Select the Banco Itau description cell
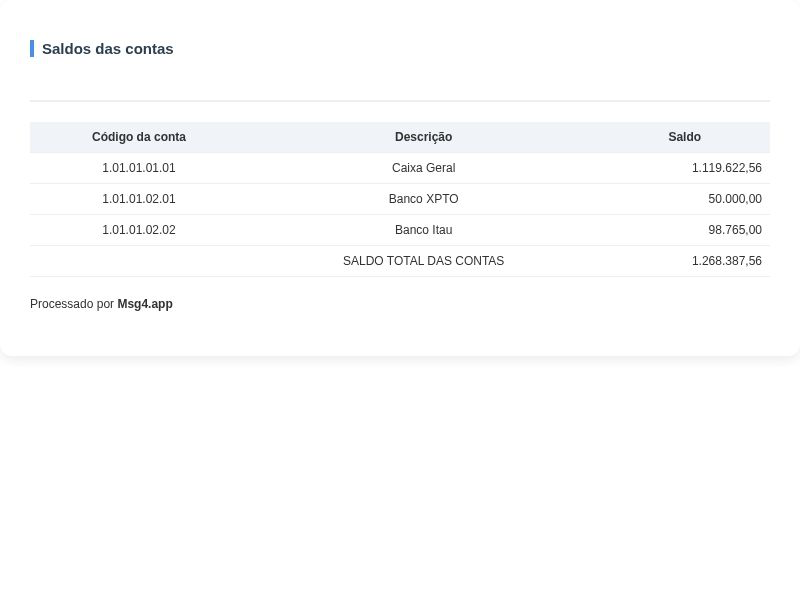This screenshot has height=600, width=800. click(x=423, y=230)
